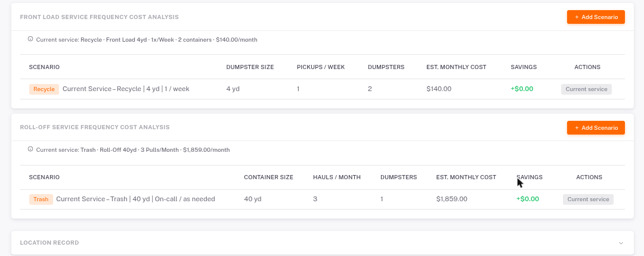Click the Container Size column header
The height and width of the screenshot is (256, 644).
tap(268, 177)
